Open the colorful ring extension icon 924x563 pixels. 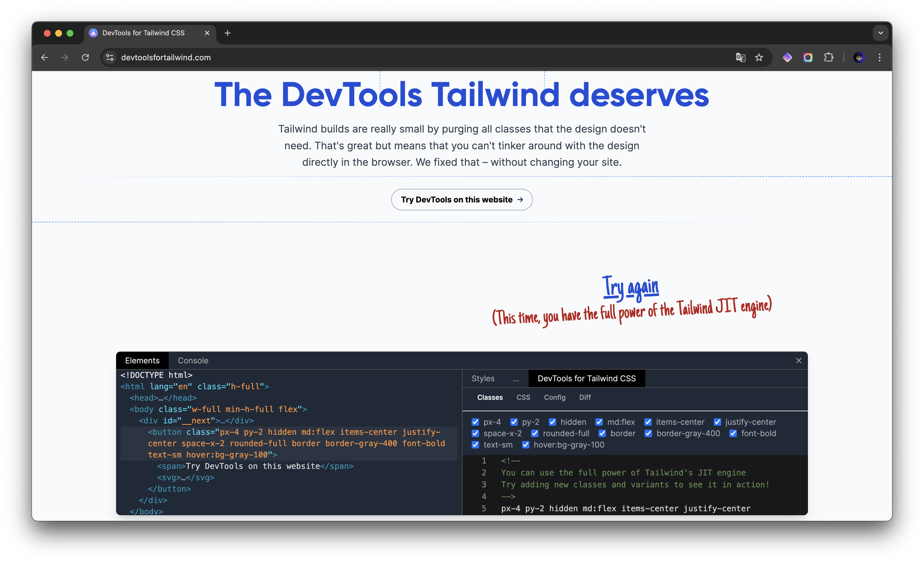tap(808, 57)
